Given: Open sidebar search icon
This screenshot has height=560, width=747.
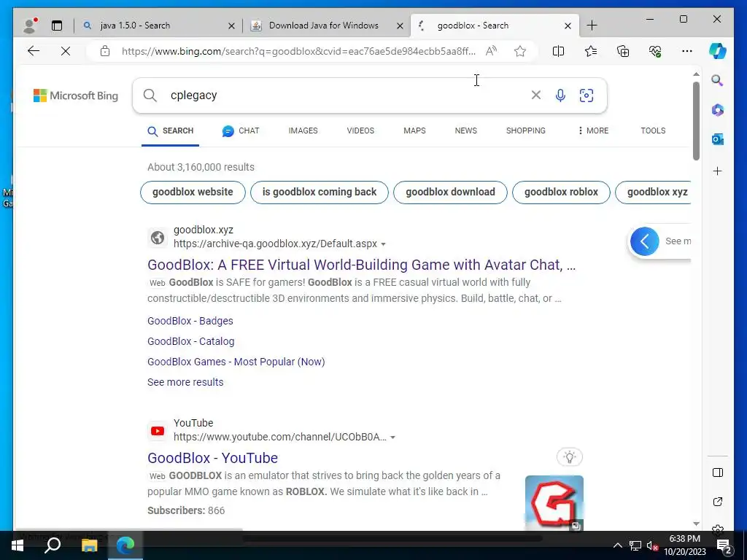Looking at the screenshot, I should click(x=718, y=80).
